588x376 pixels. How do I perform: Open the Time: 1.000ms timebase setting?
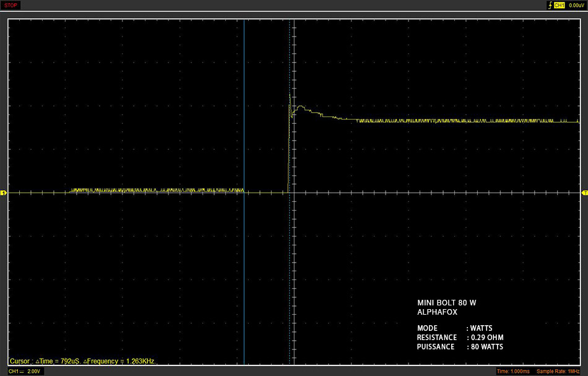513,371
